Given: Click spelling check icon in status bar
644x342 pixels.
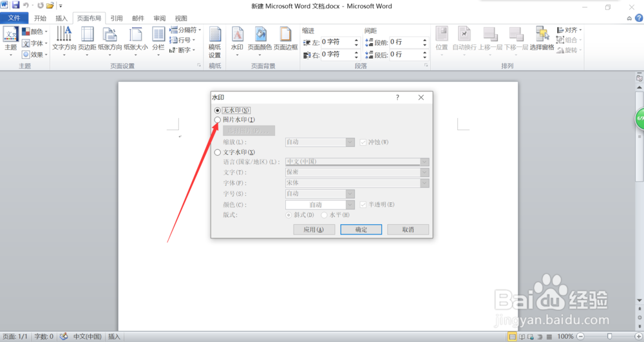Looking at the screenshot, I should 64,337.
